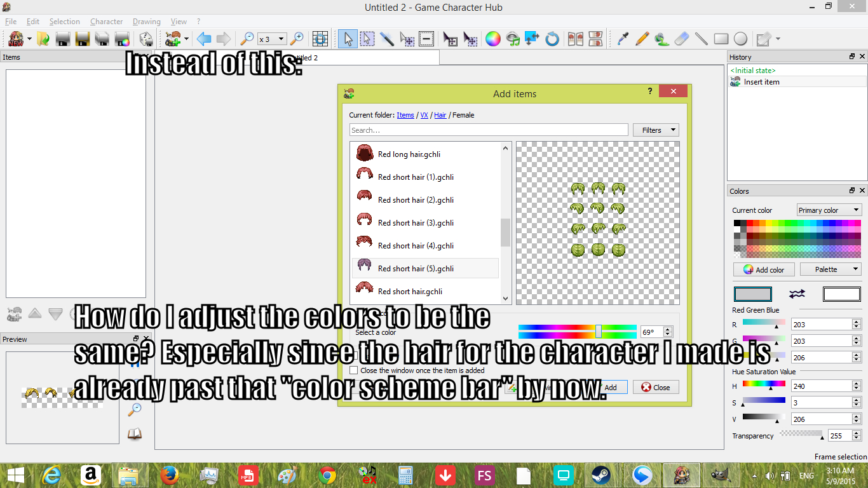The height and width of the screenshot is (488, 868).
Task: Click the Add color button
Action: [x=763, y=269]
